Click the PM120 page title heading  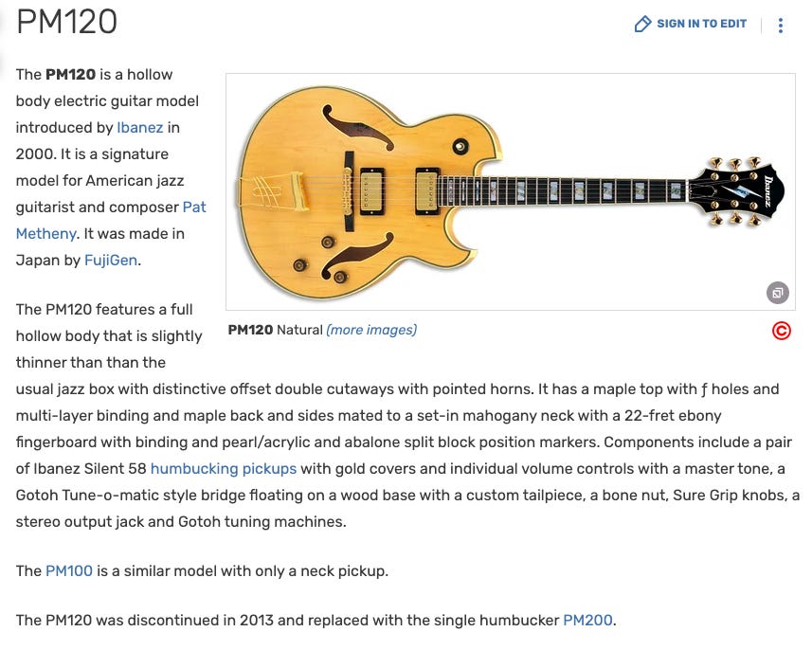(66, 21)
